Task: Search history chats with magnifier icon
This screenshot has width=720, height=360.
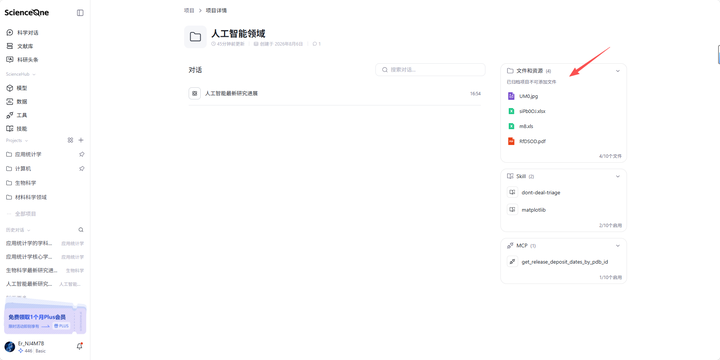Action: 81,230
